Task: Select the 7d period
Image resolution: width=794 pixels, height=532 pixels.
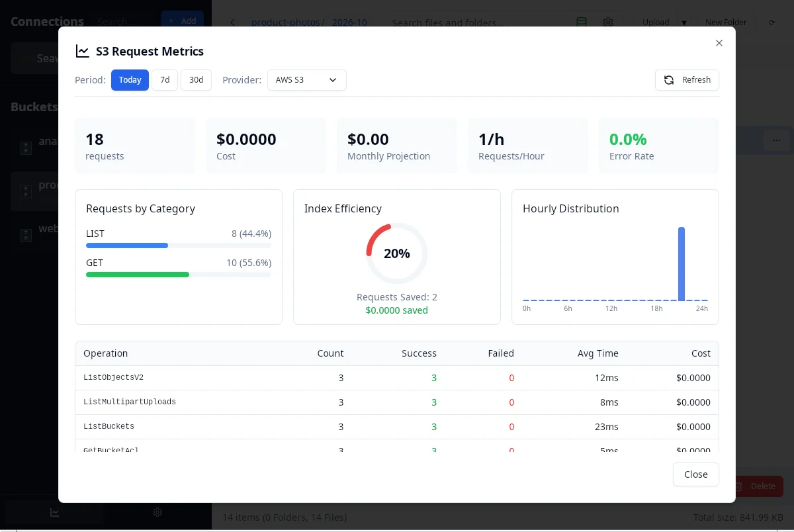Action: click(x=165, y=80)
